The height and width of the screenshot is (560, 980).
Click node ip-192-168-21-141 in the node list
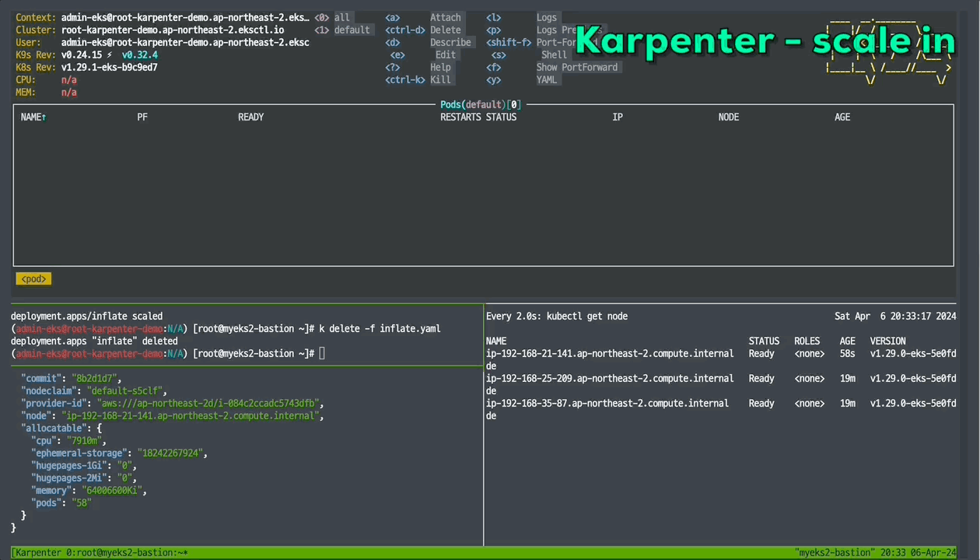[x=610, y=353]
